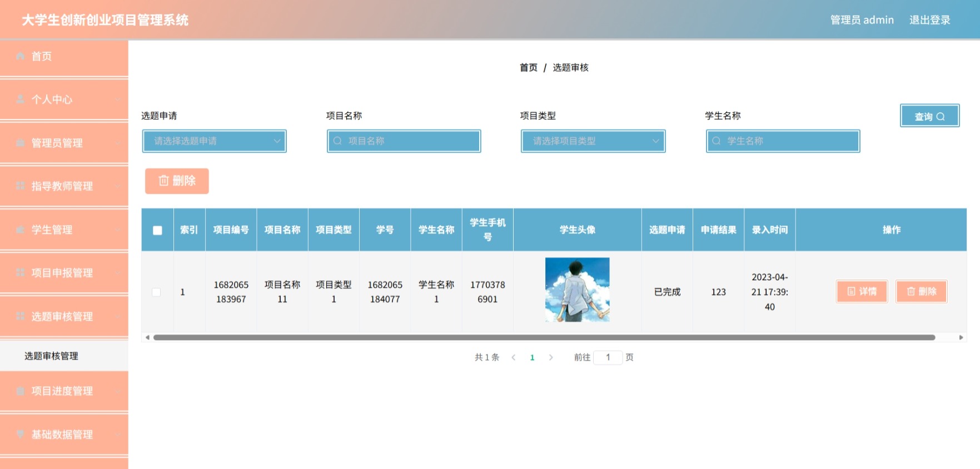The height and width of the screenshot is (469, 980).
Task: Click the user icon beside 个人中心
Action: tap(21, 99)
